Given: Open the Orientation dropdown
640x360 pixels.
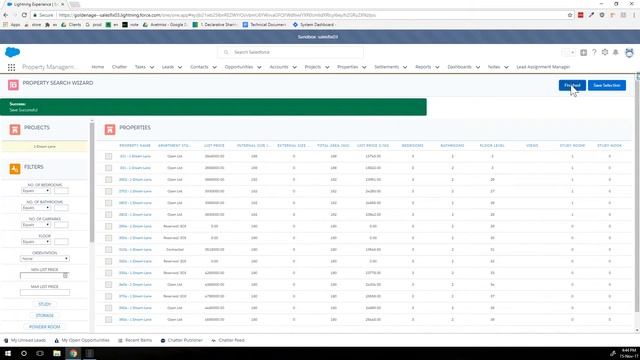Looking at the screenshot, I should point(44,259).
